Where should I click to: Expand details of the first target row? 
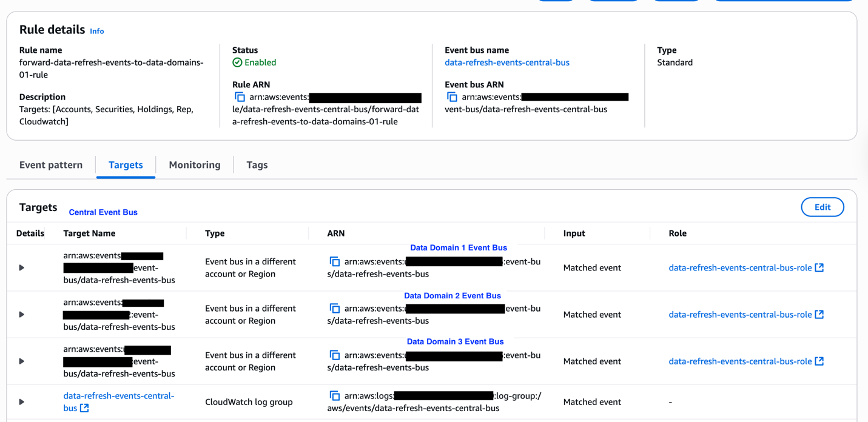[22, 267]
